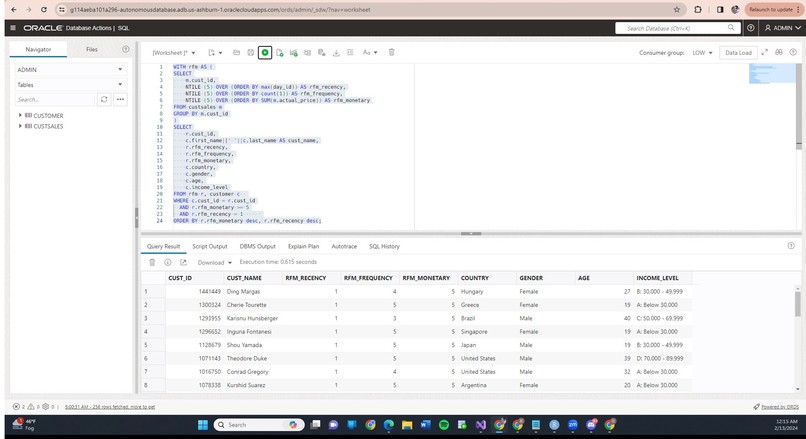This screenshot has height=439, width=806.
Task: Open the header help icon
Action: coord(750,28)
